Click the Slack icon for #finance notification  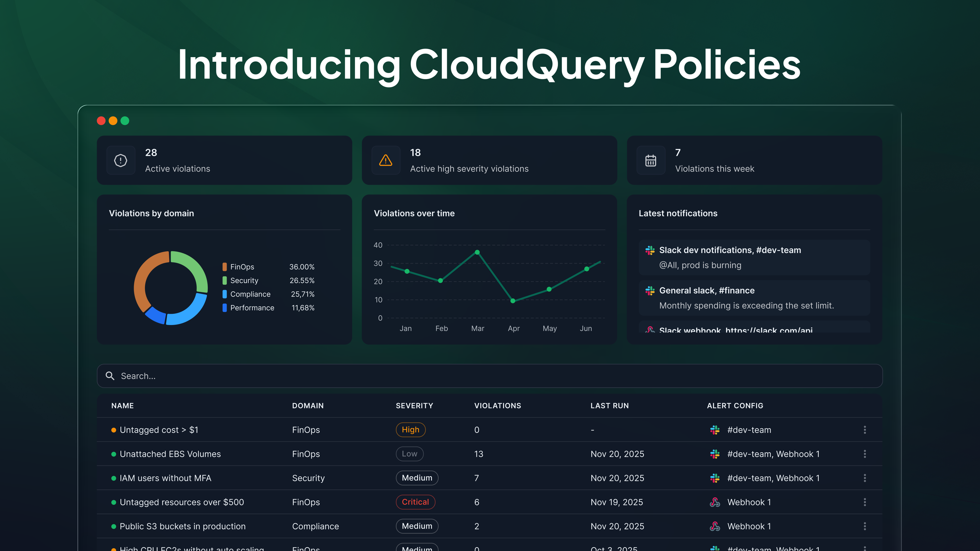pyautogui.click(x=650, y=291)
